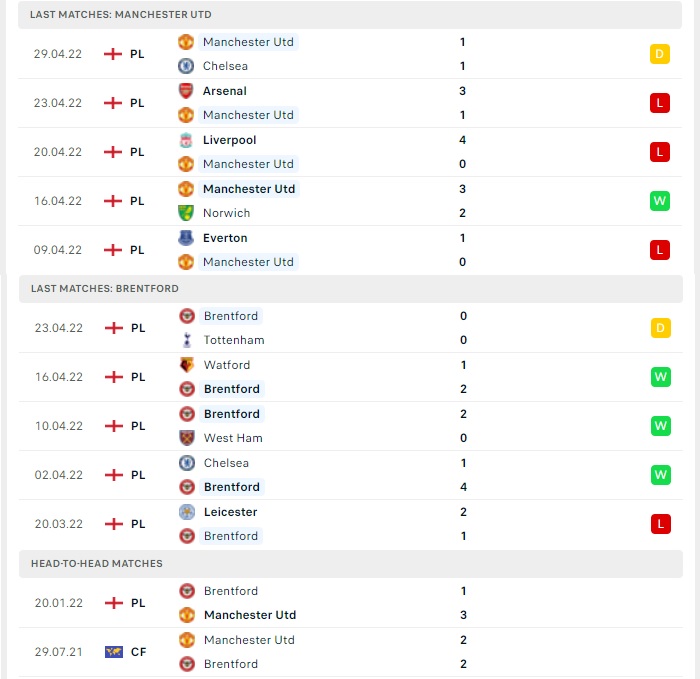The width and height of the screenshot is (700, 679).
Task: Click the red L badge for Leicester match
Action: pyautogui.click(x=660, y=524)
